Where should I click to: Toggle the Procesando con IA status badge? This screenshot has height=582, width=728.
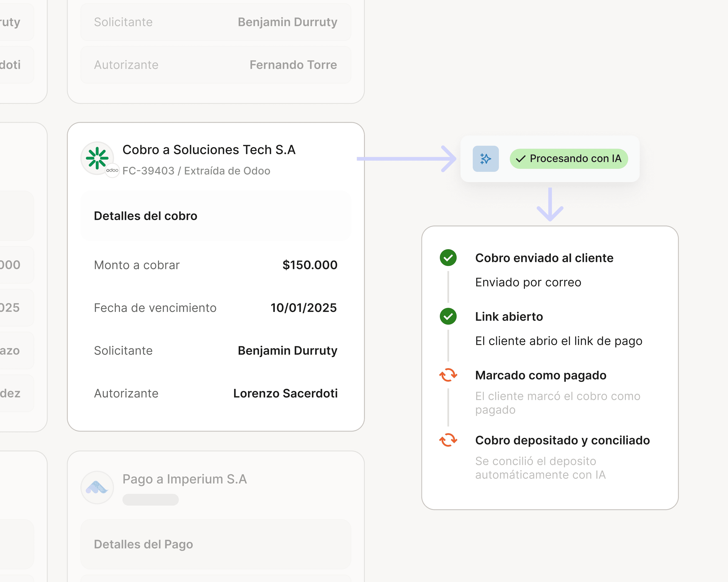pyautogui.click(x=569, y=159)
